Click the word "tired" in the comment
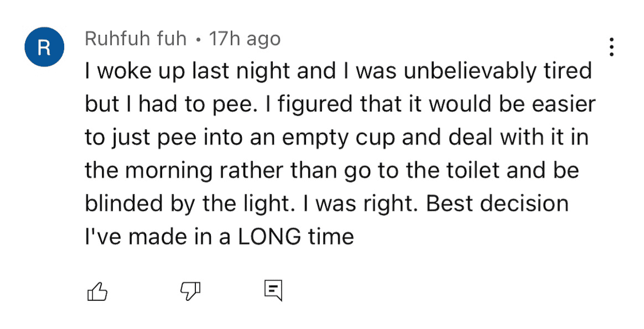The image size is (644, 329). [x=563, y=72]
